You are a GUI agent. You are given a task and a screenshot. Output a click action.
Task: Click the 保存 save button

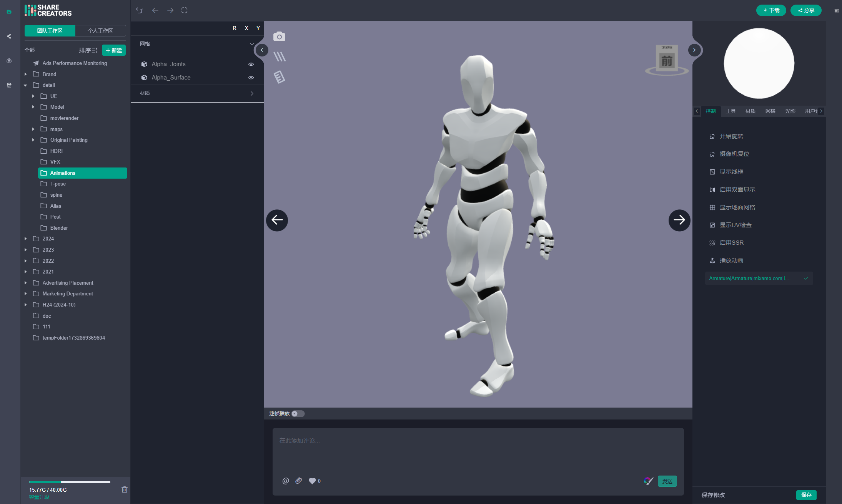[x=806, y=495]
